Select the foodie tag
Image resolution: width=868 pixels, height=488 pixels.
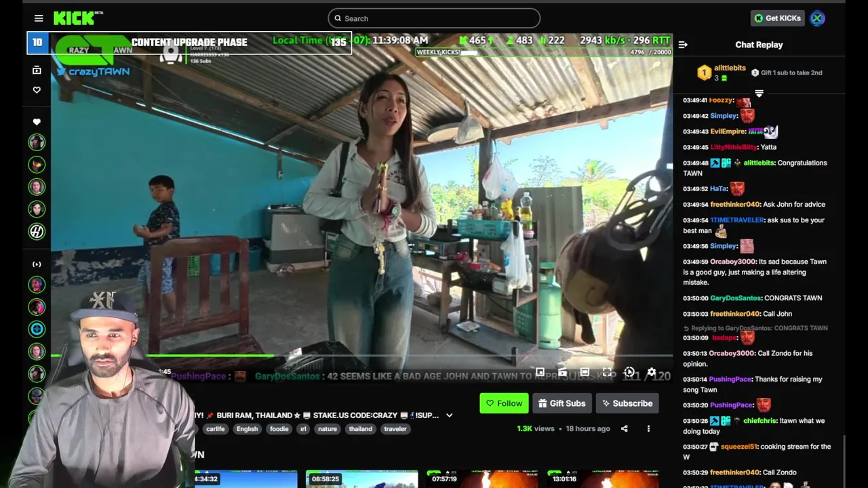pos(279,429)
